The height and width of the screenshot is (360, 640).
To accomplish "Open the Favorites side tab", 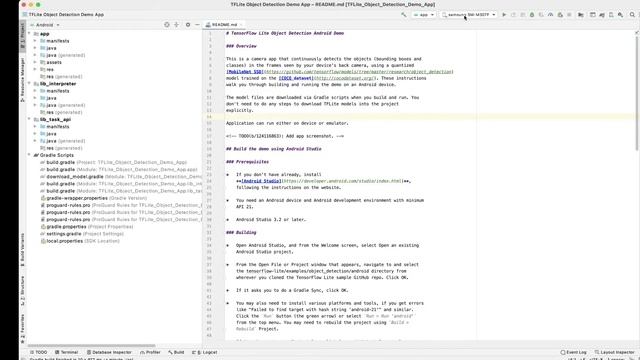I will coord(22,328).
